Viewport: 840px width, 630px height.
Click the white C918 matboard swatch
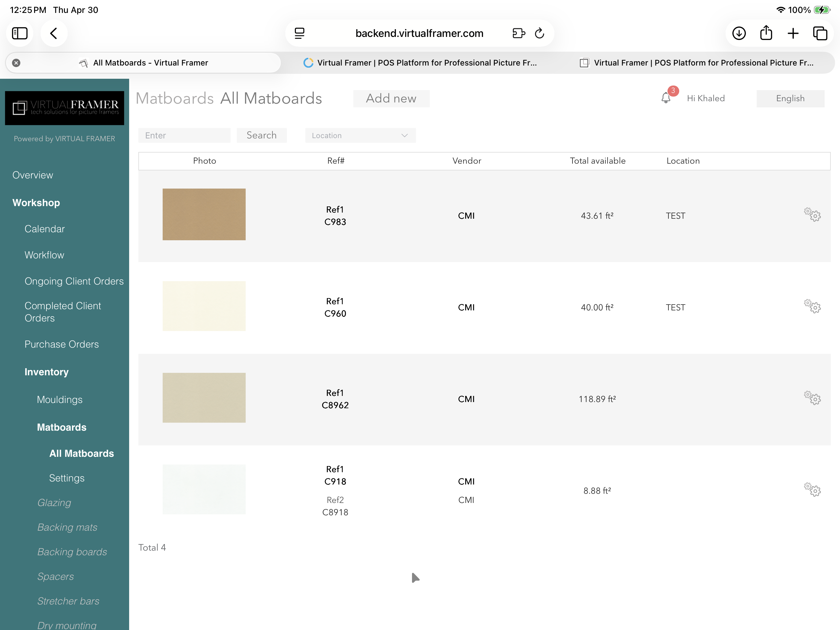204,489
